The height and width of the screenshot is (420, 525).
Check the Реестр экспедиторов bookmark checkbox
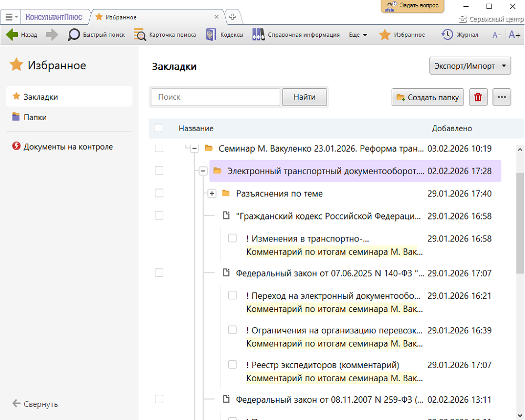(x=233, y=365)
